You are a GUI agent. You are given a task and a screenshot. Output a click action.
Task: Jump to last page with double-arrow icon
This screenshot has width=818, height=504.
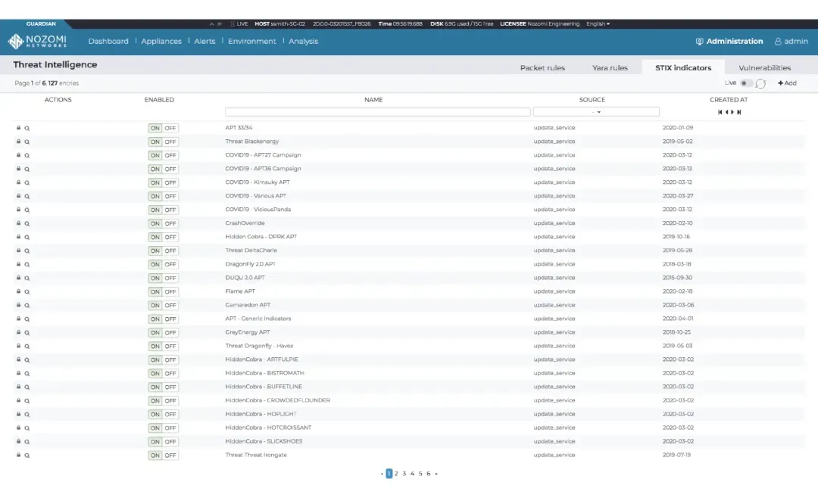[x=738, y=110]
